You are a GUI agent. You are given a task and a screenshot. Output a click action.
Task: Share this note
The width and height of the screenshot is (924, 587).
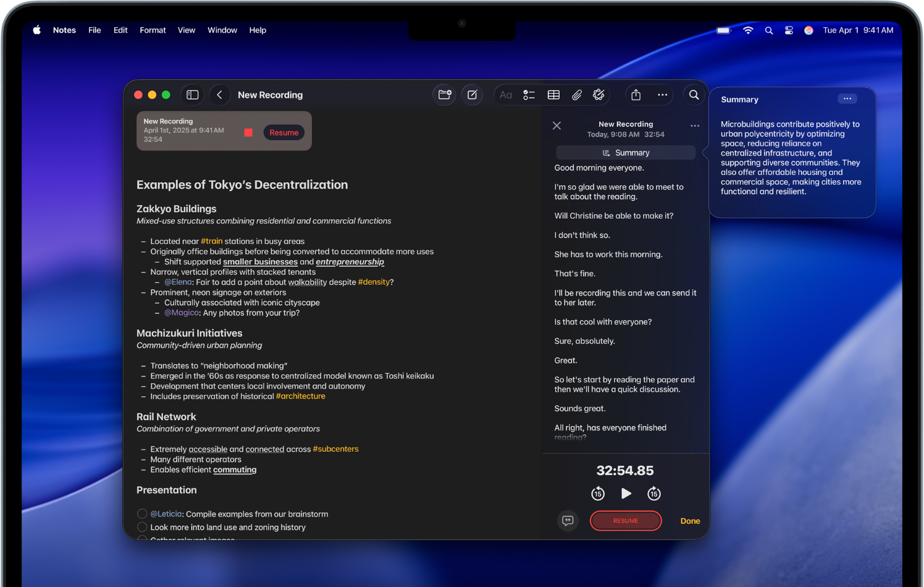pyautogui.click(x=636, y=95)
